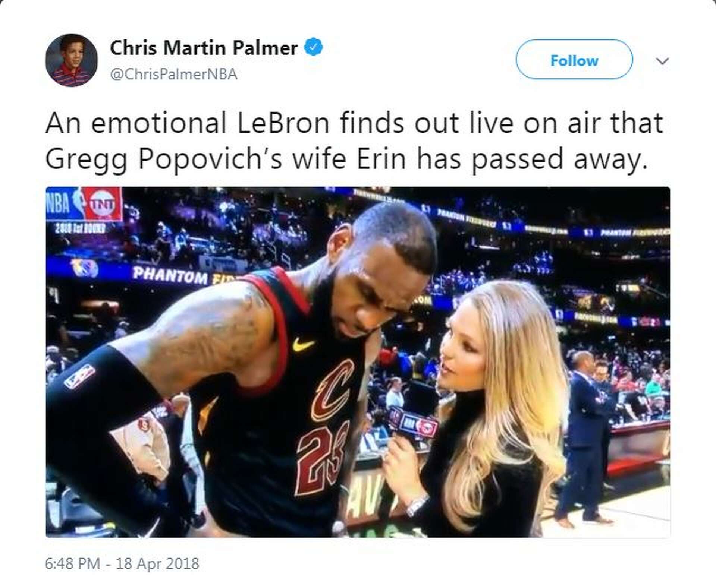Click the blue verified badge

pyautogui.click(x=314, y=47)
